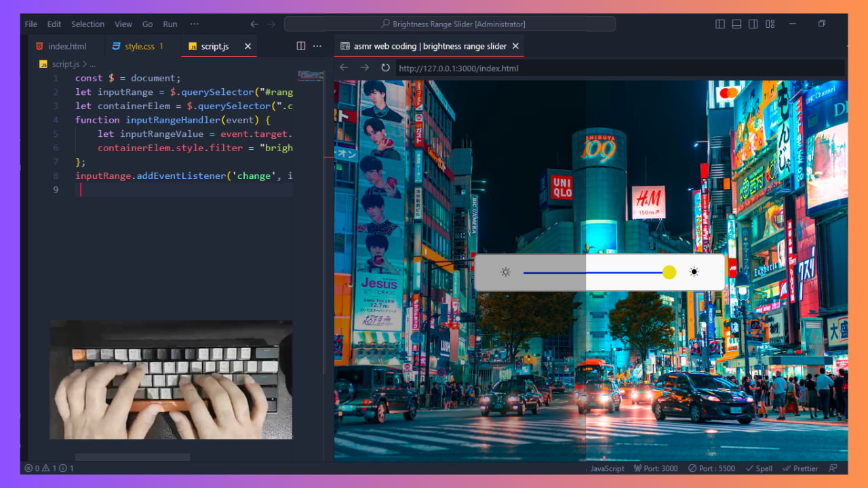Toggle the Port 5500 live server status item
This screenshot has width=868, height=488.
point(711,468)
